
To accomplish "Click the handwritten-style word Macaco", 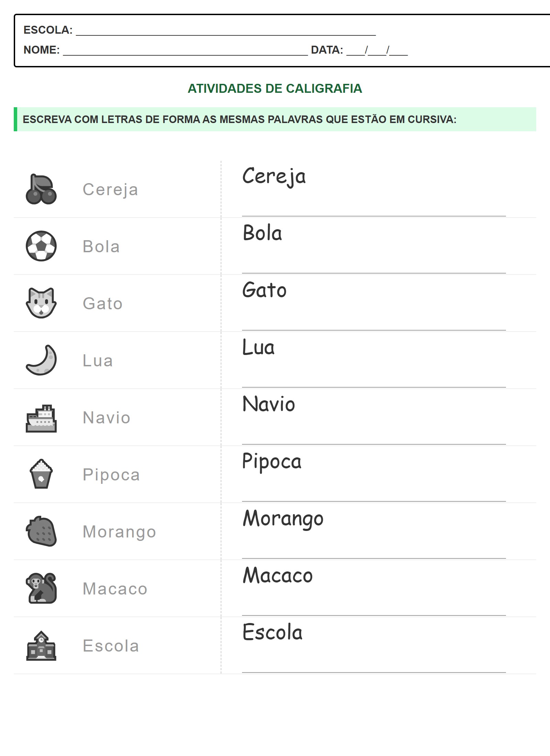I will click(277, 575).
